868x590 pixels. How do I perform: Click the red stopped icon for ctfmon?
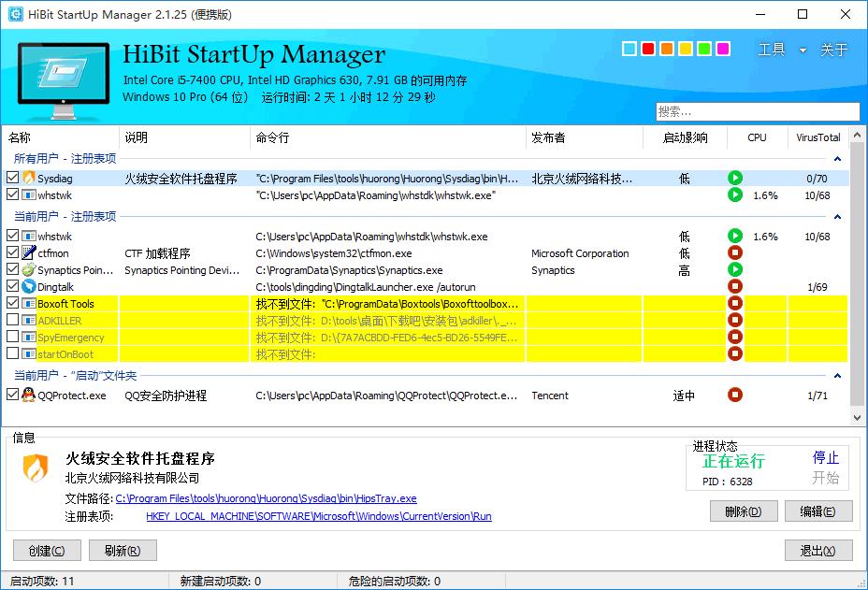[x=734, y=253]
